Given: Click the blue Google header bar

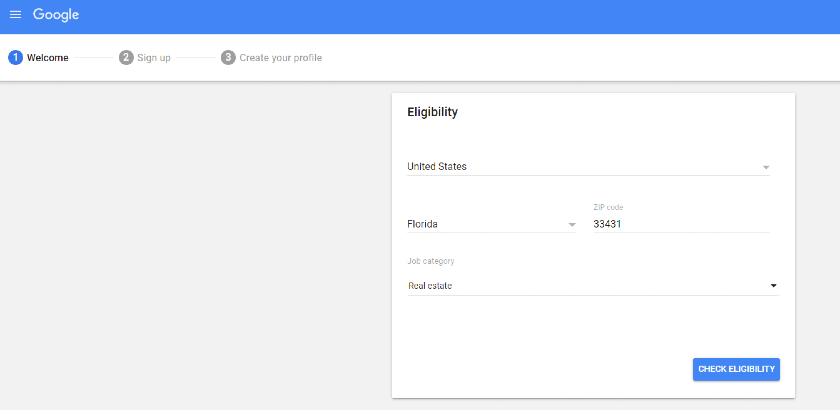Looking at the screenshot, I should (x=420, y=17).
